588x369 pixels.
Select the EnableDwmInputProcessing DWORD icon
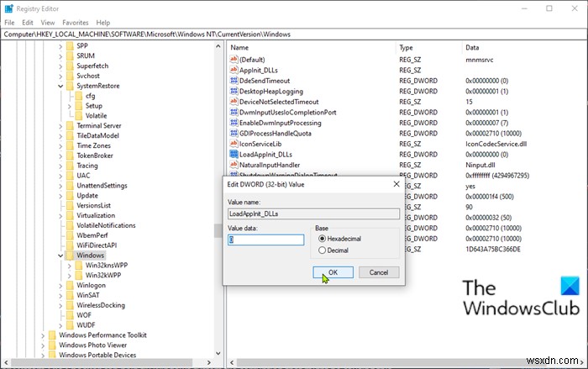click(x=234, y=123)
